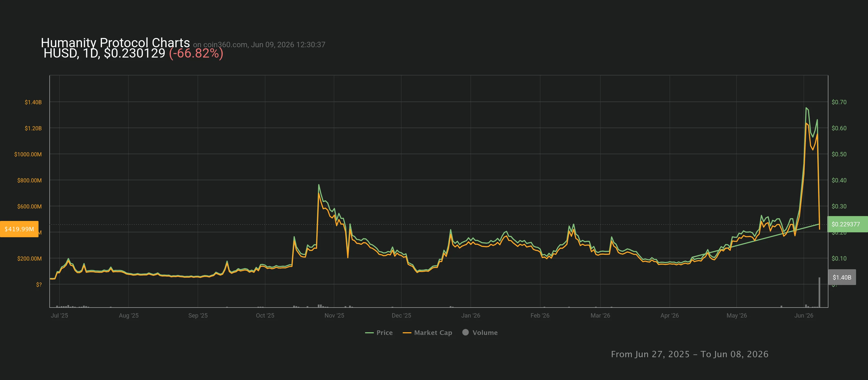868x380 pixels.
Task: Click the $0.50 right axis label
Action: click(x=839, y=154)
